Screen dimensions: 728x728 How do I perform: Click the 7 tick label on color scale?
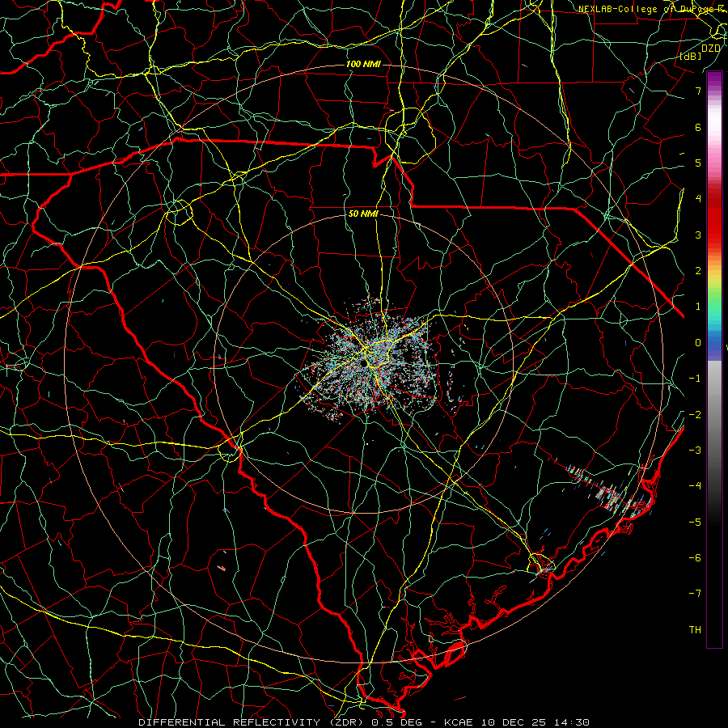click(698, 91)
